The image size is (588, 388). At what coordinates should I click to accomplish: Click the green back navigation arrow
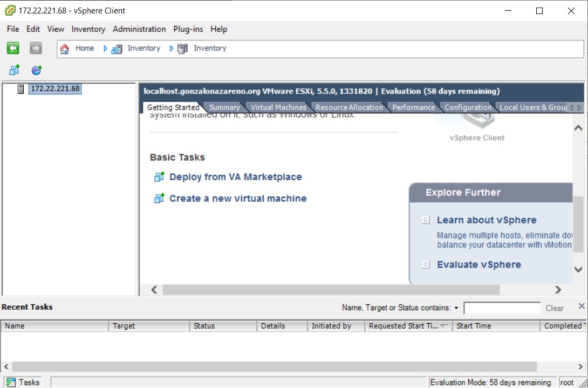(13, 49)
